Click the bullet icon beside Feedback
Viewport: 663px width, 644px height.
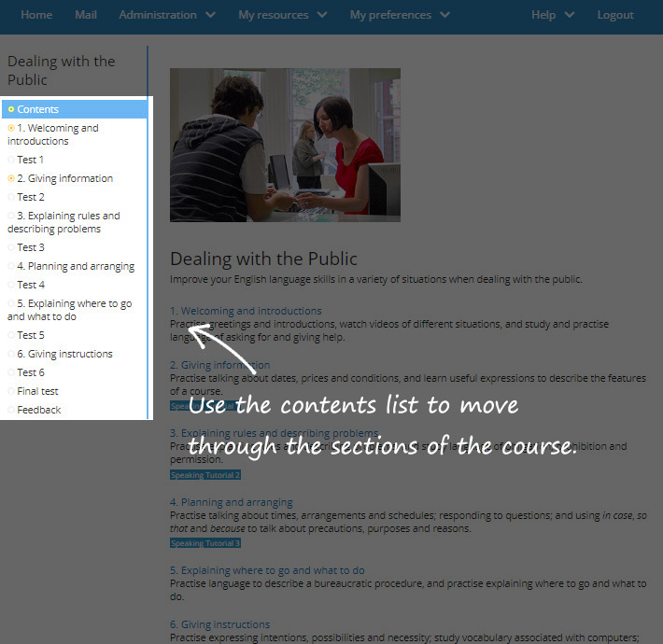(11, 411)
